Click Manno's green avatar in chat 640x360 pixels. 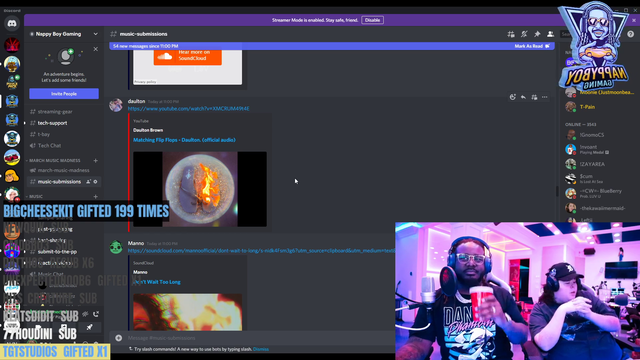[116, 247]
